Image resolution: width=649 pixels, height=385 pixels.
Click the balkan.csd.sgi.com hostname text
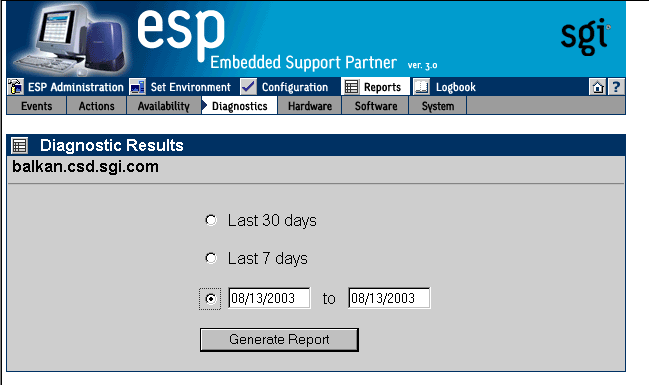[85, 167]
